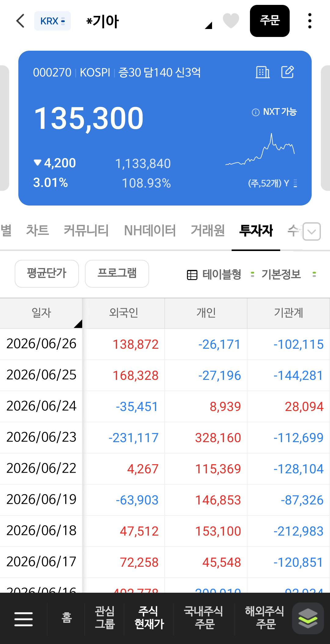Toggle the favorite heart icon

[231, 21]
